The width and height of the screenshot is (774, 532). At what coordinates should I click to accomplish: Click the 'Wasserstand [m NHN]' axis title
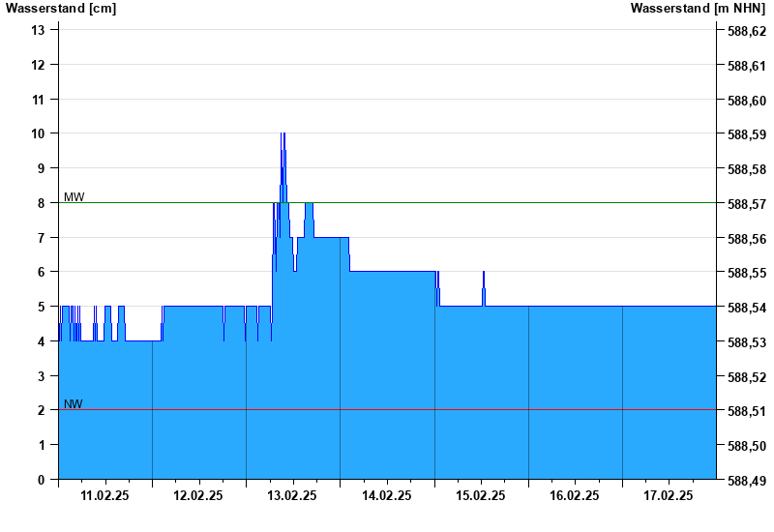click(698, 8)
